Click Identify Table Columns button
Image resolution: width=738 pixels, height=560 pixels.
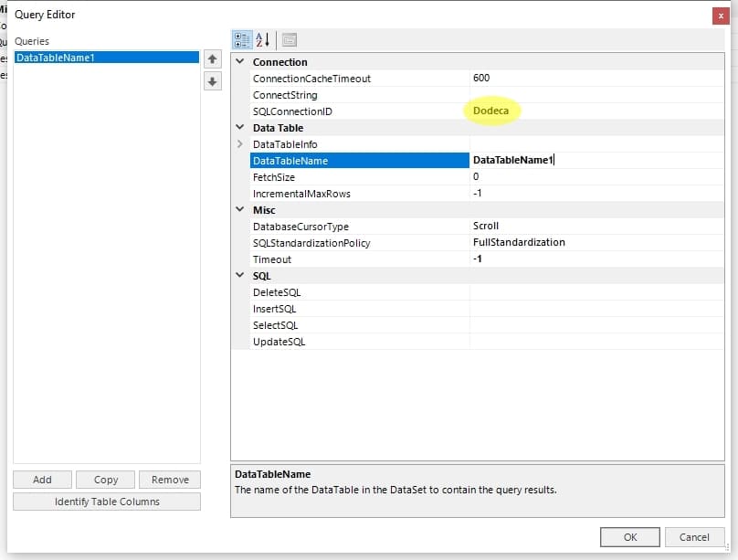click(107, 502)
